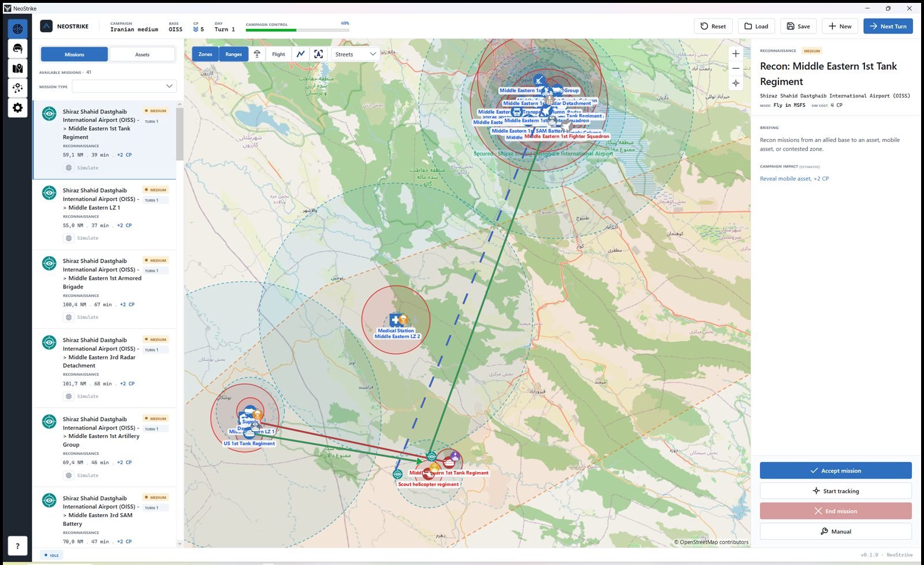Select the Middle Eastern 3rd SAM Battery mission

(105, 518)
